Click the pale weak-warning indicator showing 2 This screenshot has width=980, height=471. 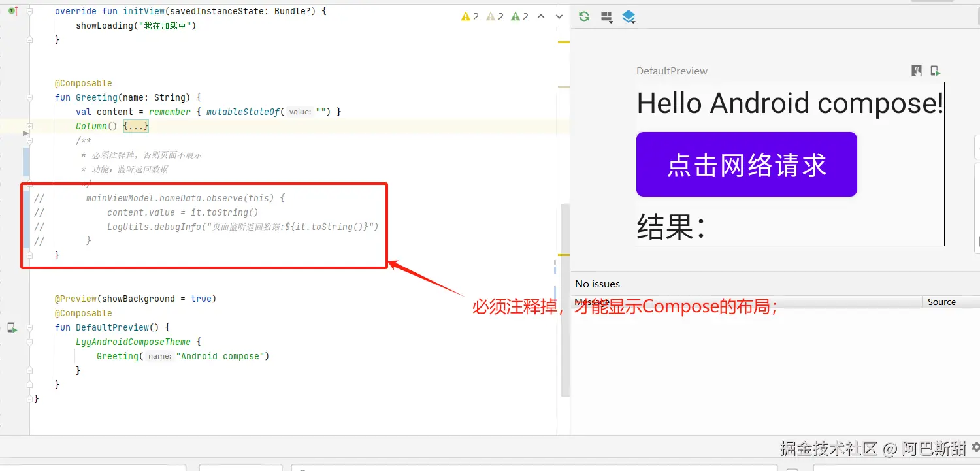(495, 16)
